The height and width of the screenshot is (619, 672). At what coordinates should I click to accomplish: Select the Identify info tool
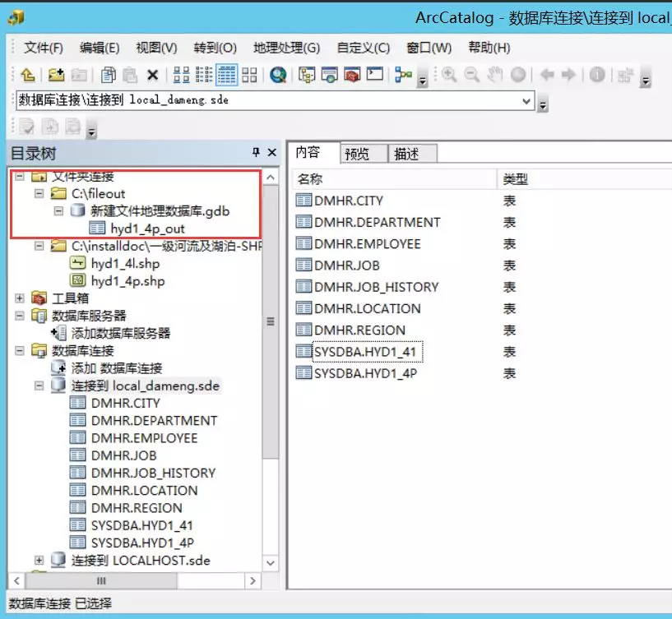[597, 75]
